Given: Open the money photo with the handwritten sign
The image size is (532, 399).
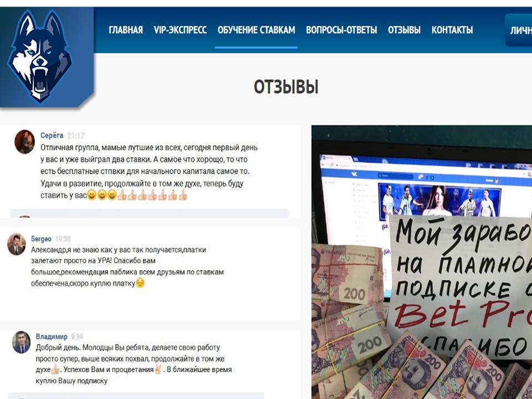Looking at the screenshot, I should pos(421,262).
